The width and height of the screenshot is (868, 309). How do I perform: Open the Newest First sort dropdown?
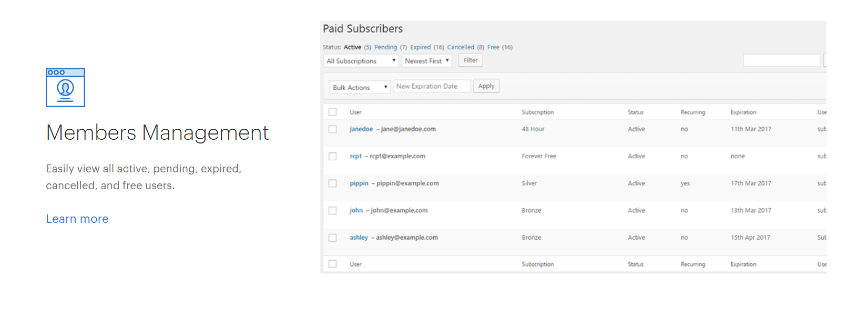point(427,61)
